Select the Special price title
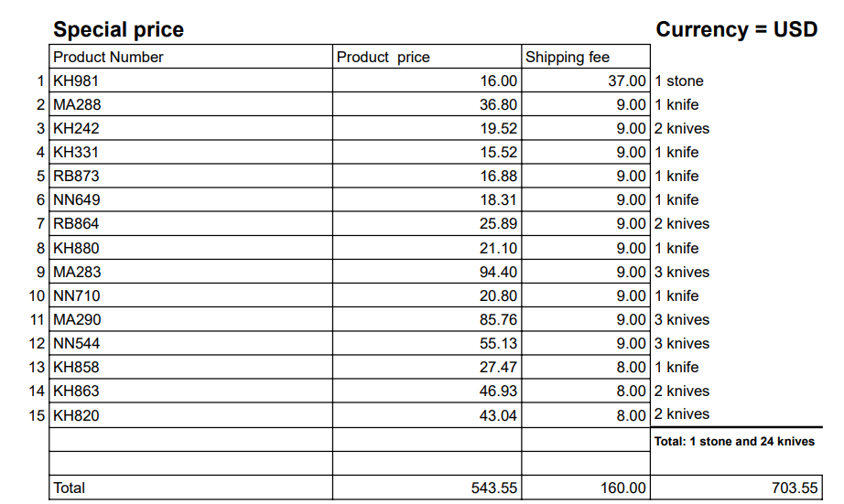 (118, 29)
